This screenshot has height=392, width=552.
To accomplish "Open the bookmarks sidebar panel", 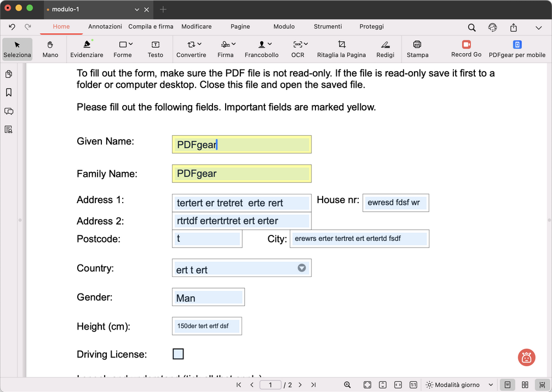I will coord(8,93).
